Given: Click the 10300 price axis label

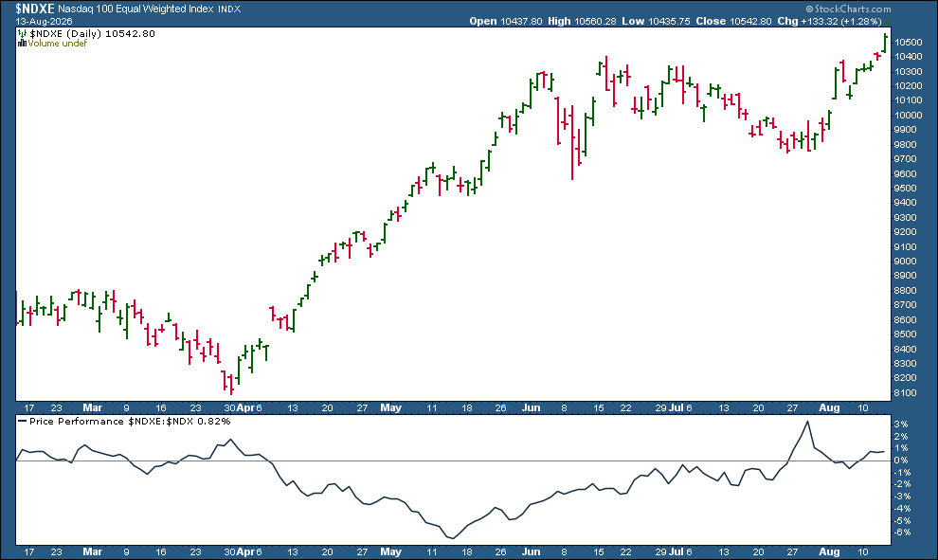Looking at the screenshot, I should pos(908,71).
